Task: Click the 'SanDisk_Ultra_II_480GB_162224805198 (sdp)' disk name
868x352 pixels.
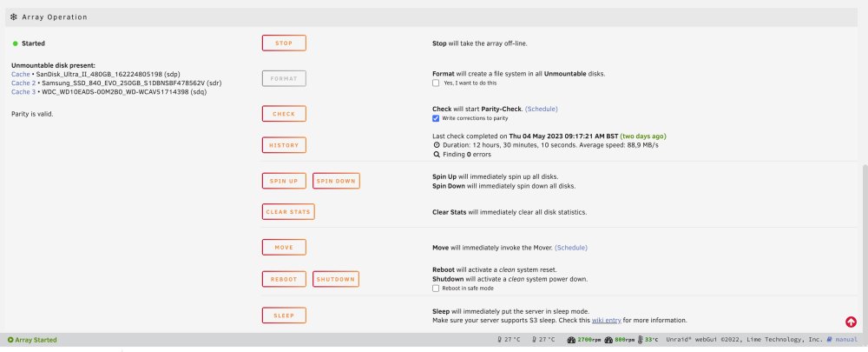Action: pos(108,74)
